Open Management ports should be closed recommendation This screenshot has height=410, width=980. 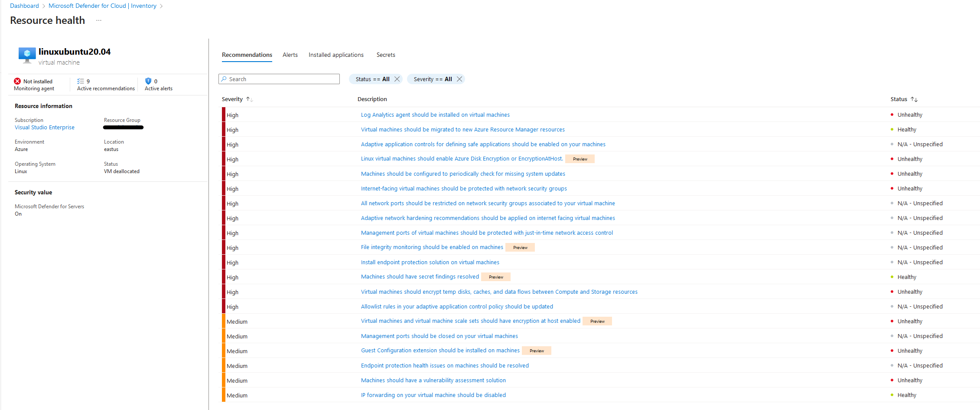click(440, 336)
